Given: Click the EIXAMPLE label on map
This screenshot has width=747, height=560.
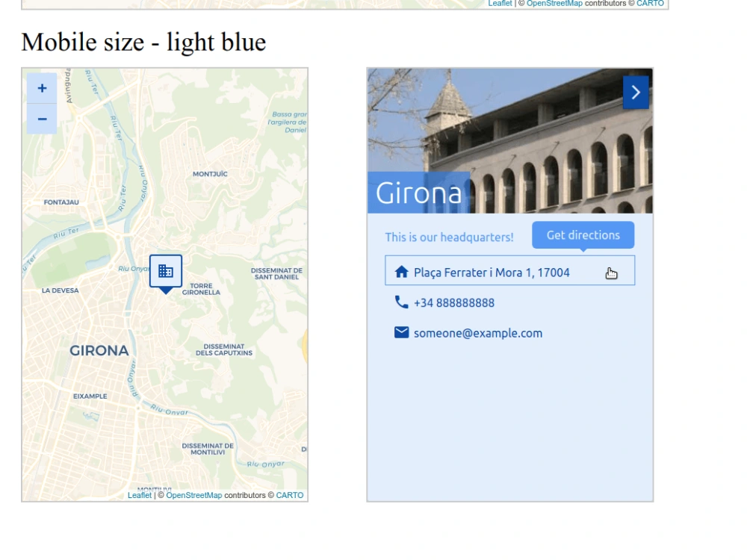Looking at the screenshot, I should pos(90,396).
